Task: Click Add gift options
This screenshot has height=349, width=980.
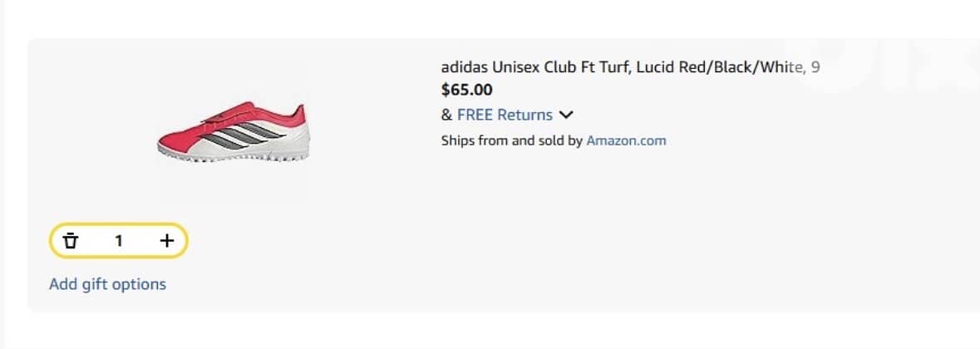Action: 107,284
